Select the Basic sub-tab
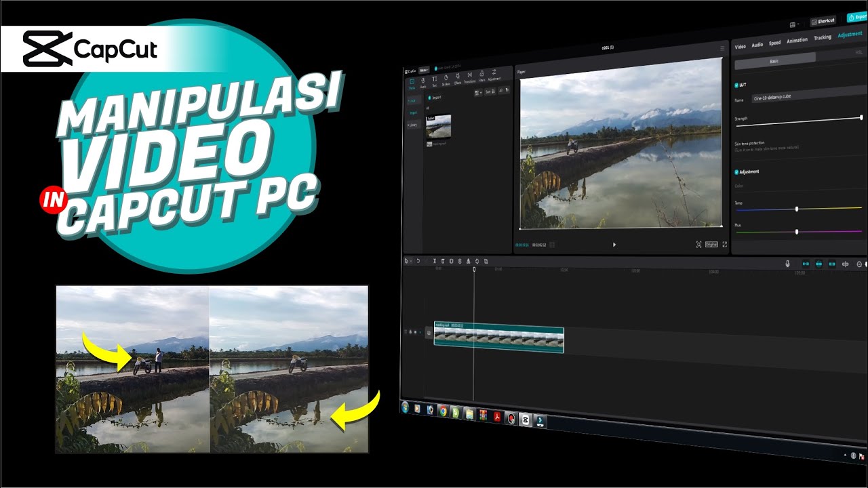 (775, 60)
